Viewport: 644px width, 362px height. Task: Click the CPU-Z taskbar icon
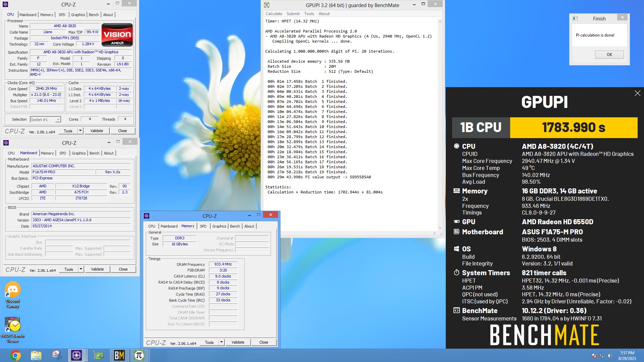tap(76, 355)
